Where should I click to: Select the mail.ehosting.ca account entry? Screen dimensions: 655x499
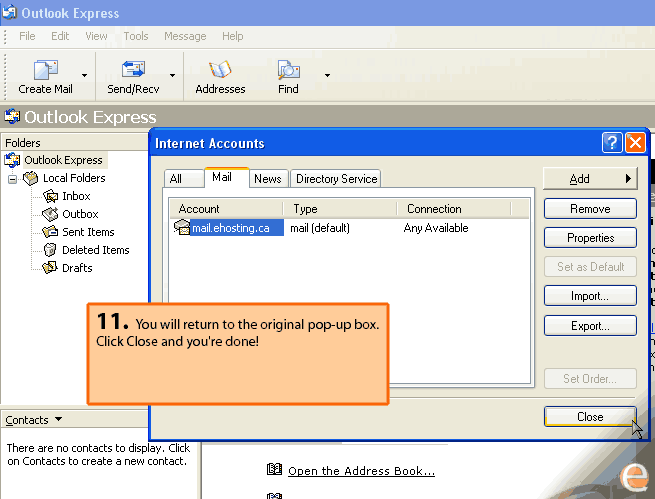[x=230, y=228]
